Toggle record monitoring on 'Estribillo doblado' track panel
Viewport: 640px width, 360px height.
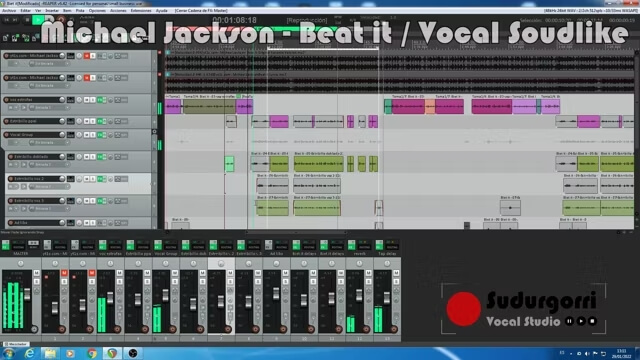[x=24, y=164]
